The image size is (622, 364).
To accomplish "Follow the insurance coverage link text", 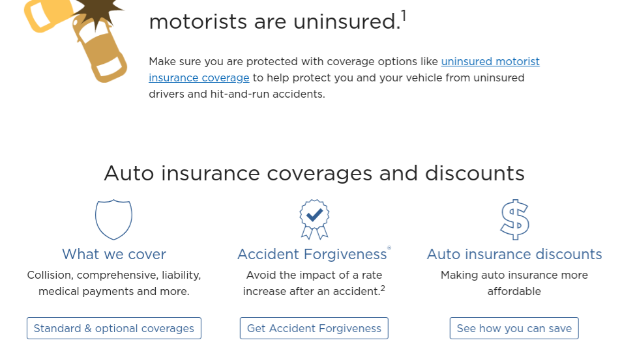I will 199,77.
